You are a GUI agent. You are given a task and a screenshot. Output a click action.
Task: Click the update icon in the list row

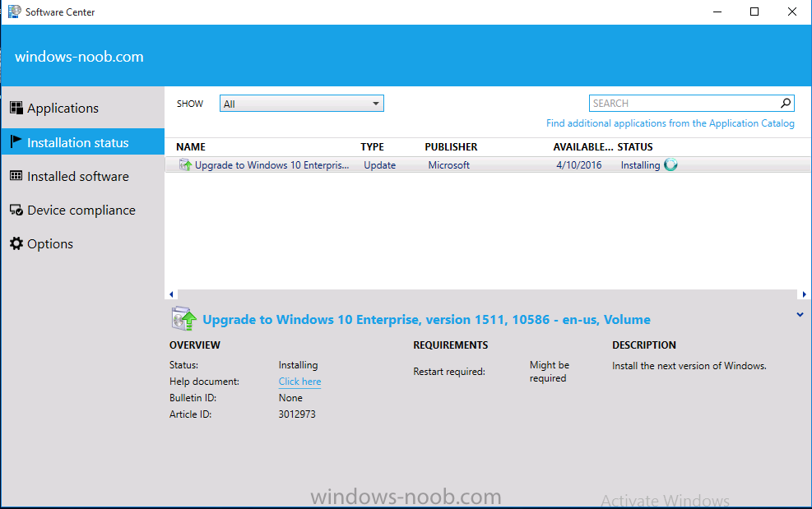pyautogui.click(x=185, y=164)
